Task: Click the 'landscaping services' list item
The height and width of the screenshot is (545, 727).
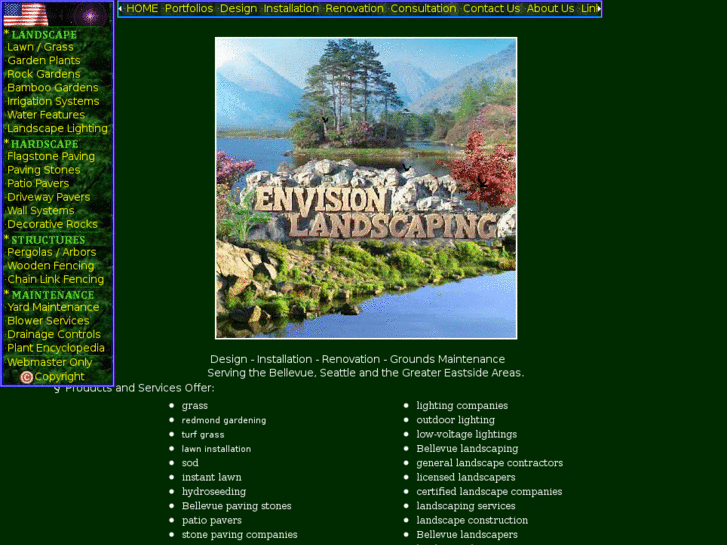Action: tap(466, 506)
